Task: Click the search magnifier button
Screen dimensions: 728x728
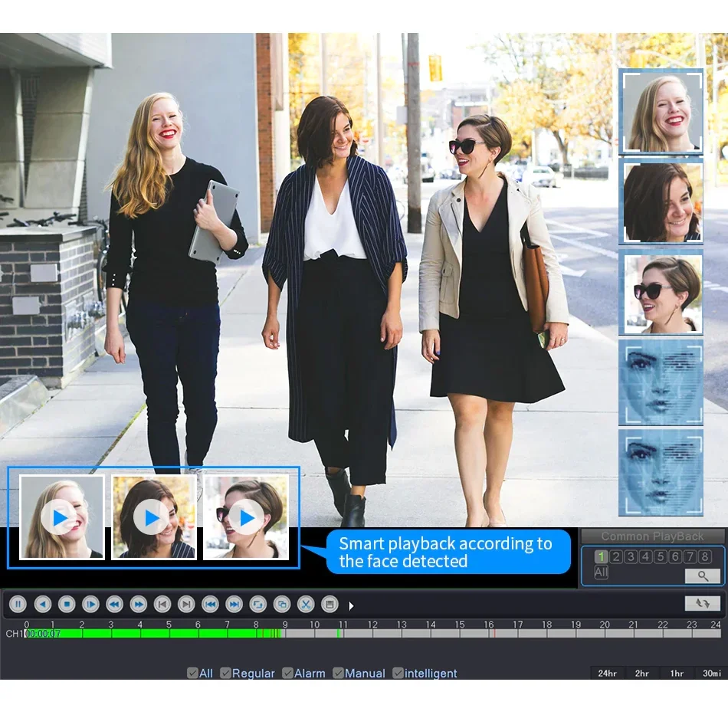Action: tap(702, 576)
